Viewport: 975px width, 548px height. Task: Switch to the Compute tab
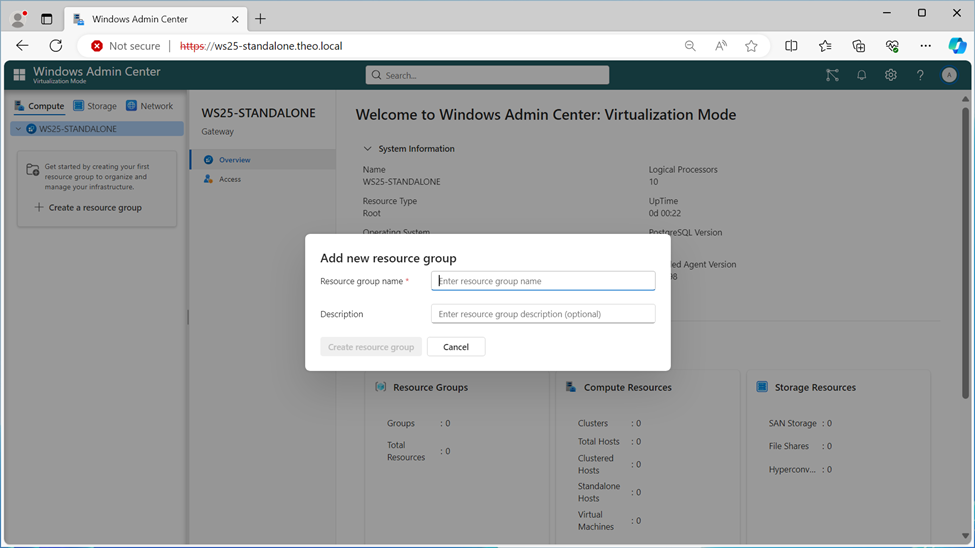tap(39, 106)
